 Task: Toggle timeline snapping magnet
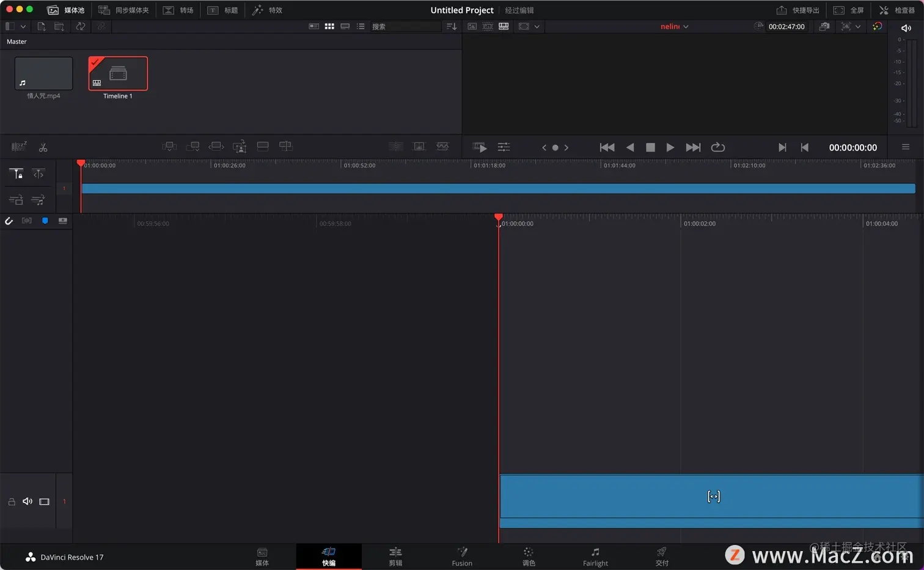pos(9,221)
